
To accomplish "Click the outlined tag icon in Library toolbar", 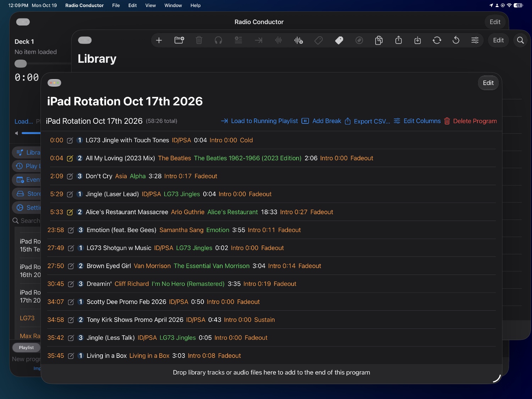I will click(318, 40).
